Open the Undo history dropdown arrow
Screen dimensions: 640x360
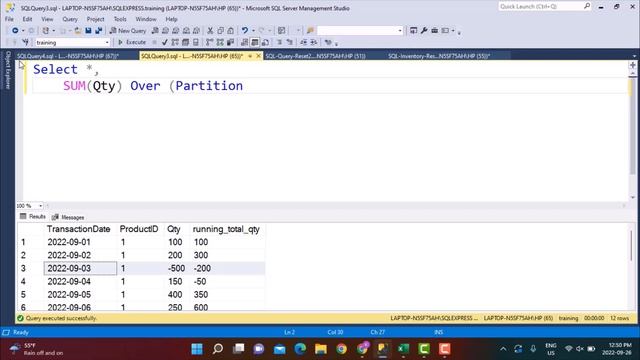point(253,31)
